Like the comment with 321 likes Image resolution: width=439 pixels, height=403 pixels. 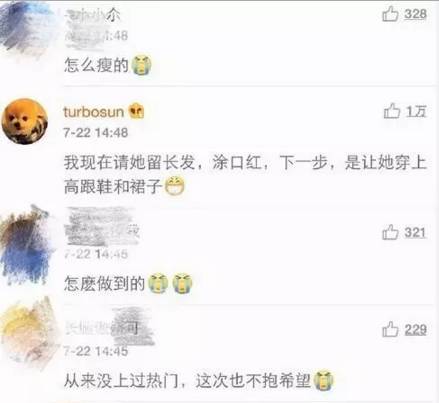pos(390,232)
